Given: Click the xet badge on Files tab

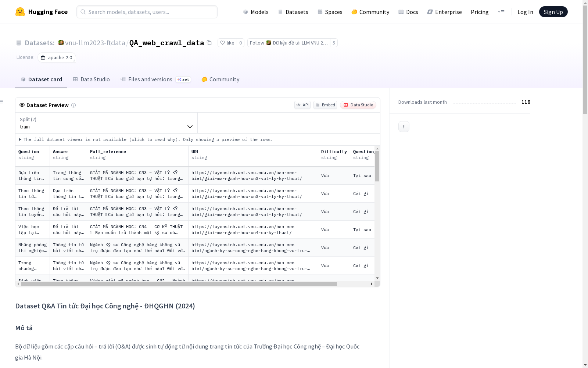Looking at the screenshot, I should [x=183, y=79].
